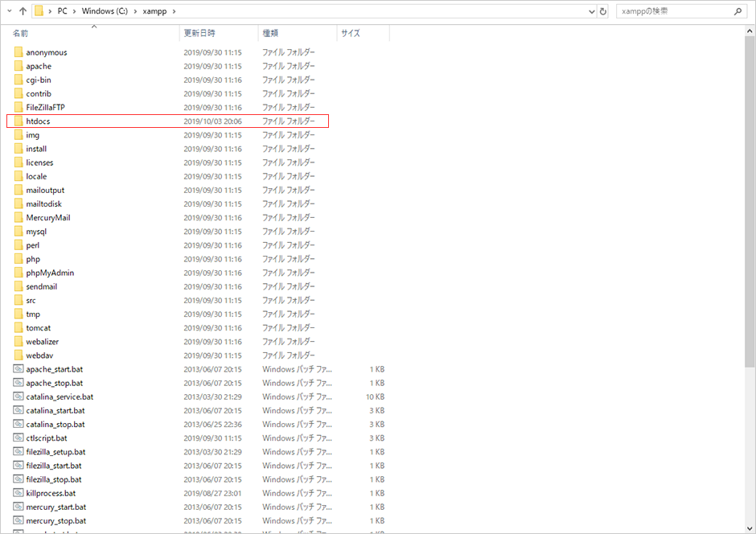
Task: Select the apache_start.bat file icon
Action: point(19,369)
